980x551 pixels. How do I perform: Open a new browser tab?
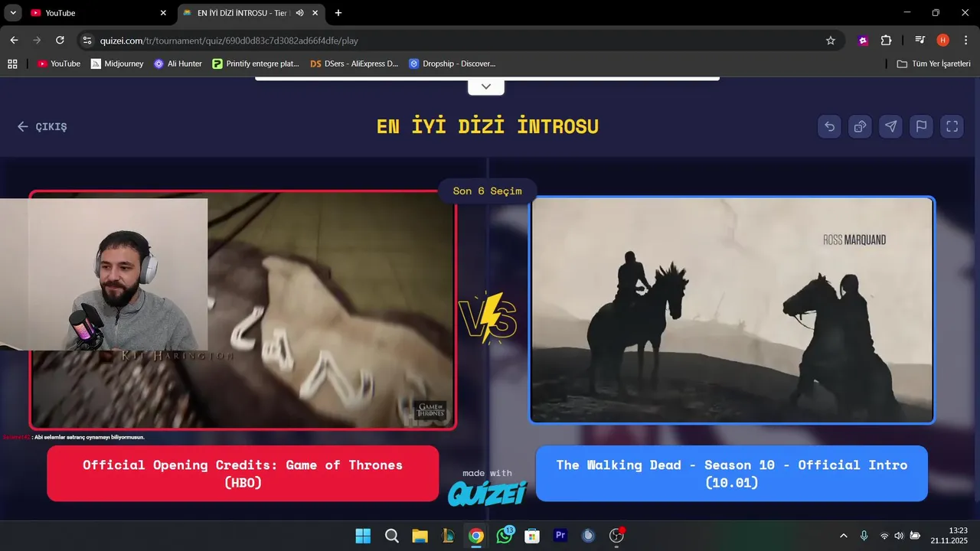pos(338,13)
